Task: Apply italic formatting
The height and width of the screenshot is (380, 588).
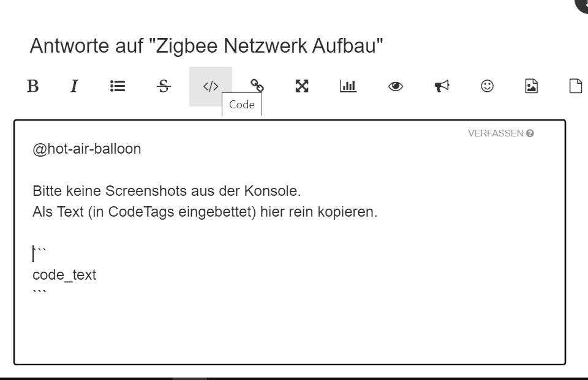Action: tap(74, 86)
